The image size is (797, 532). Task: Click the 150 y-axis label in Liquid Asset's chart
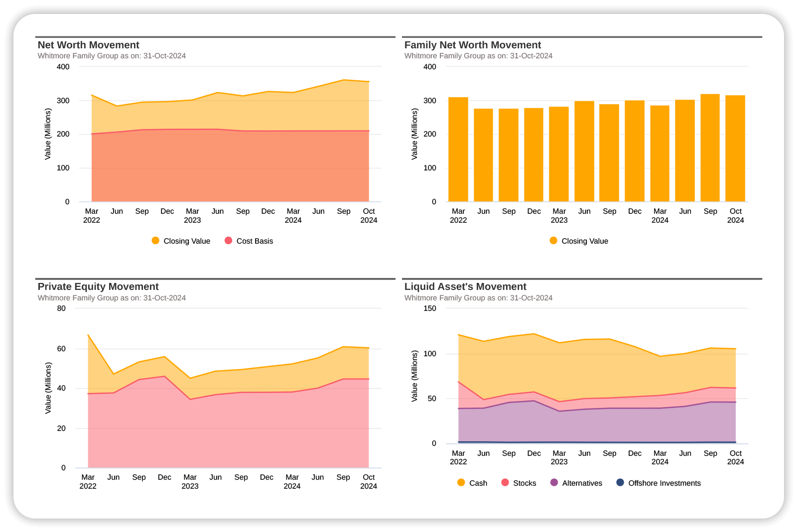(x=430, y=308)
